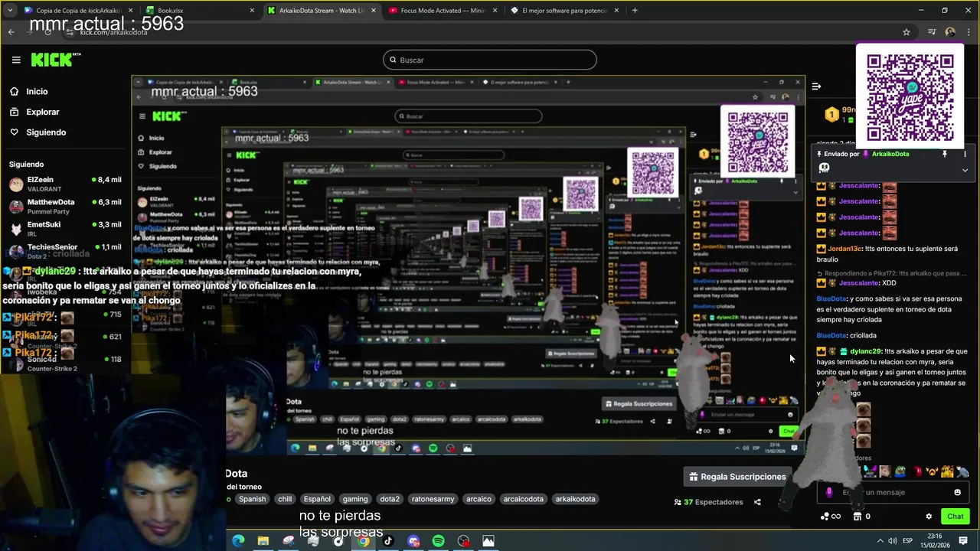Open EmetSuki channel in following list
Viewport: 980px width, 551px height.
point(65,228)
